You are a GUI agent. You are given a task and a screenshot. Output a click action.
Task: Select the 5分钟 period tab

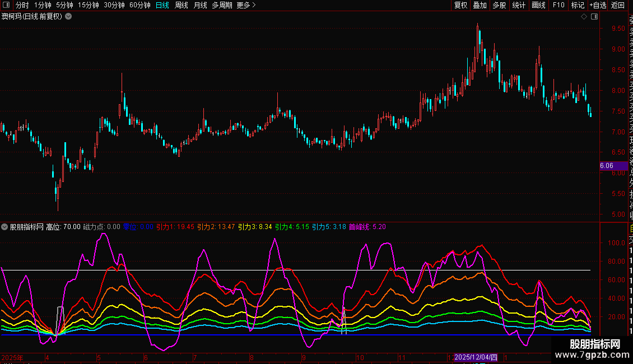click(x=64, y=5)
